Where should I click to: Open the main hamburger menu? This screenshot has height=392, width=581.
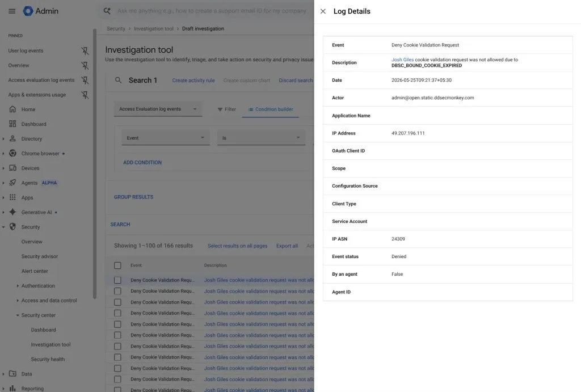[12, 11]
